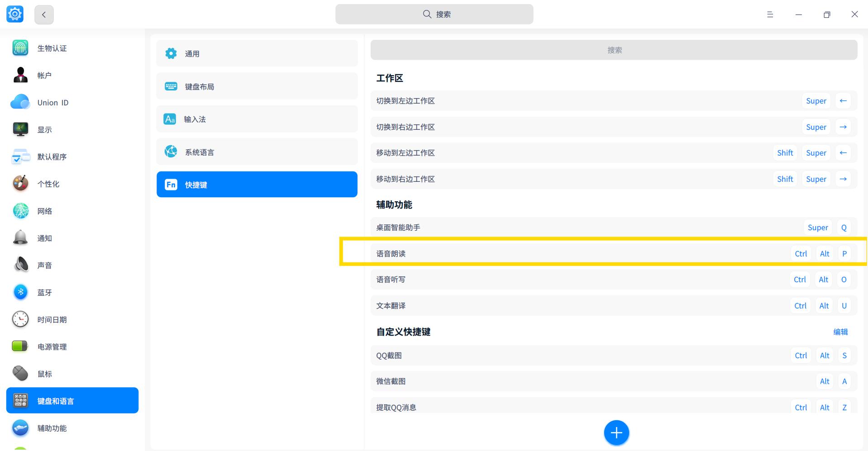The width and height of the screenshot is (868, 451).
Task: Add a new custom shortcut
Action: (616, 432)
